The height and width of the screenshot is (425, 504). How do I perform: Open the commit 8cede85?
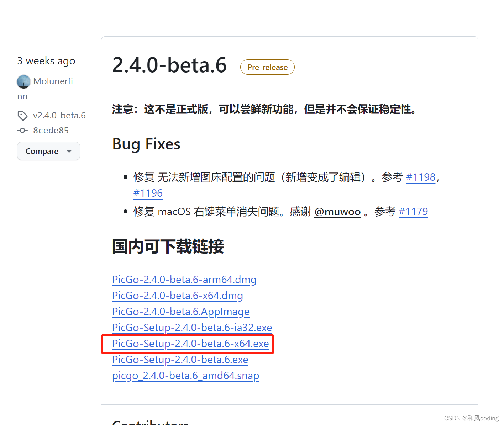[x=51, y=130]
